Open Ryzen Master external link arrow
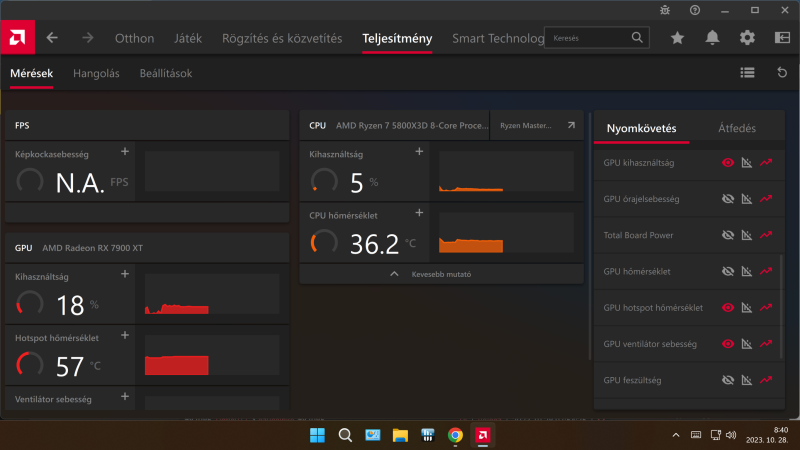800x450 pixels. click(571, 125)
